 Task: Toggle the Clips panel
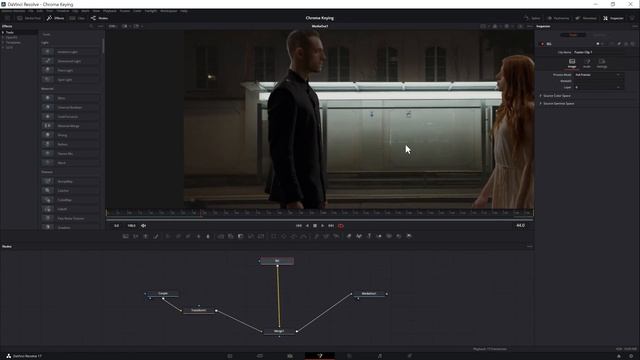[77, 18]
